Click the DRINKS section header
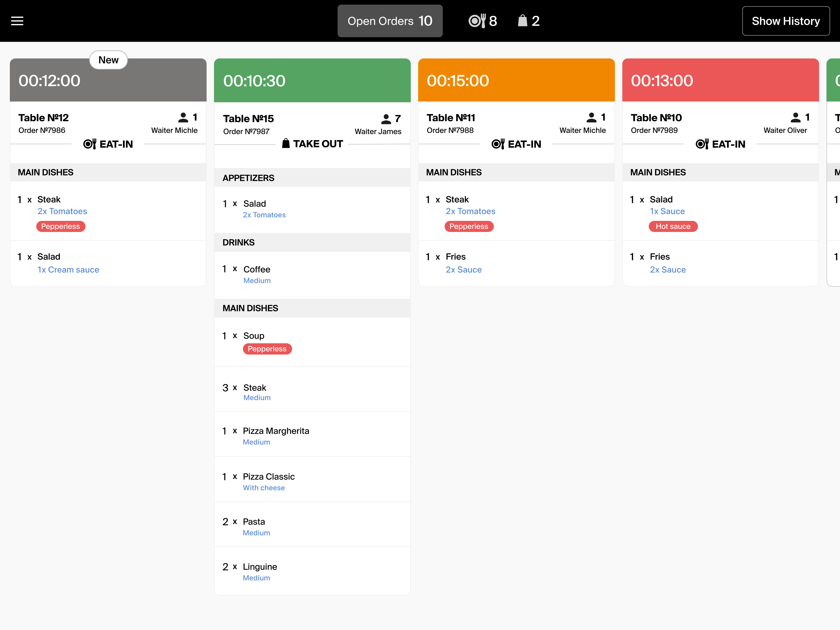The width and height of the screenshot is (840, 630). tap(312, 242)
